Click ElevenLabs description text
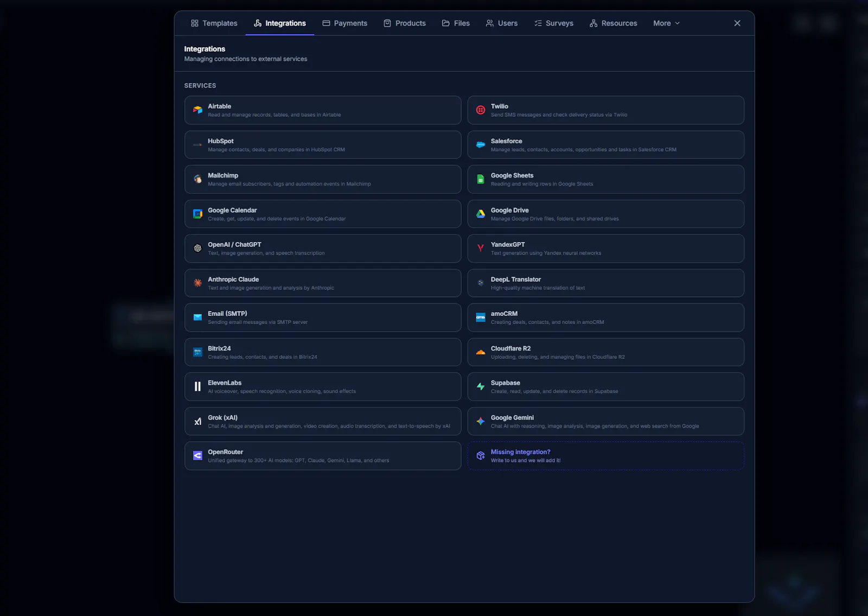The height and width of the screenshot is (616, 868). (282, 391)
